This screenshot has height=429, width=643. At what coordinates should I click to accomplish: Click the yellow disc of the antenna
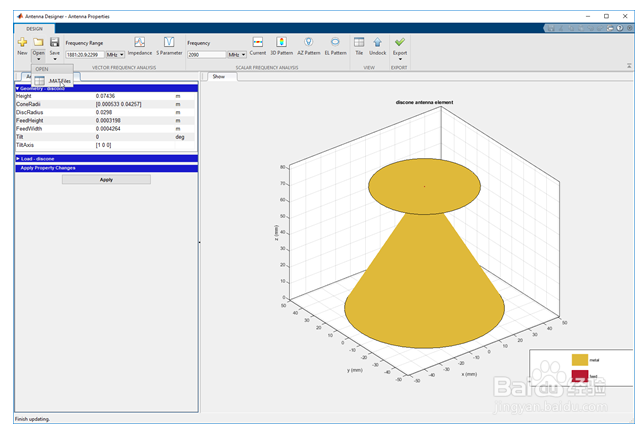click(424, 186)
